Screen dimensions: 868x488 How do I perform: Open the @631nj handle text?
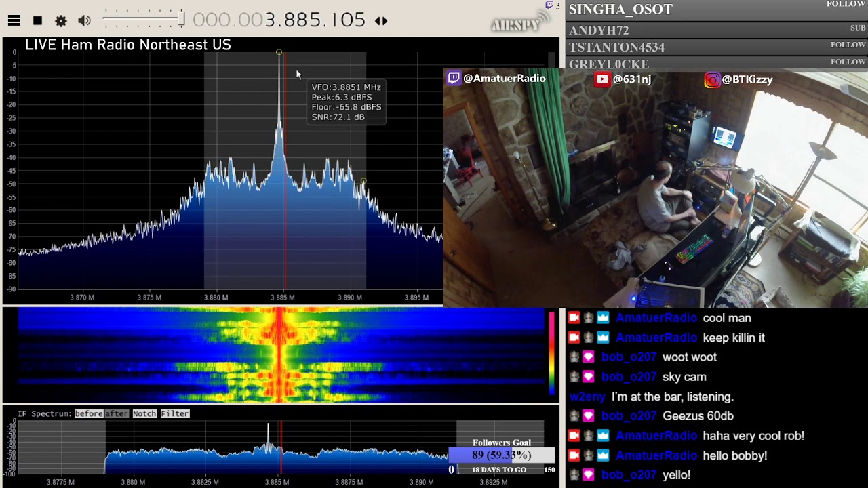(x=632, y=79)
